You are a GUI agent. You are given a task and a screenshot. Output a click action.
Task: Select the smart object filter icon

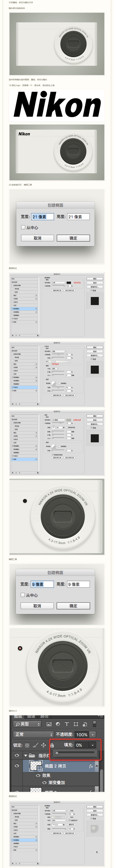[85, 724]
